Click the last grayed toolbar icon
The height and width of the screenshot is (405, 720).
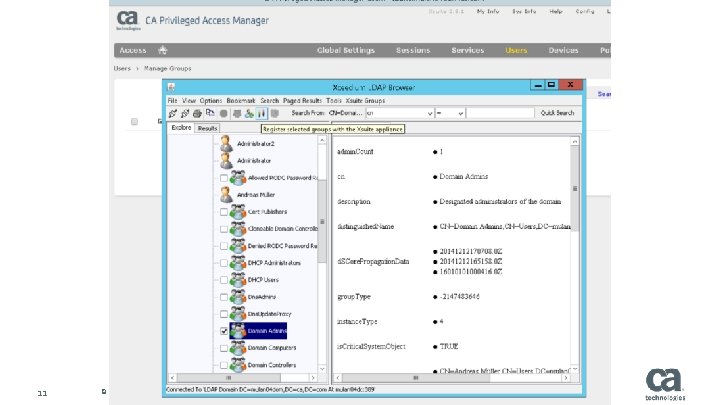point(275,113)
